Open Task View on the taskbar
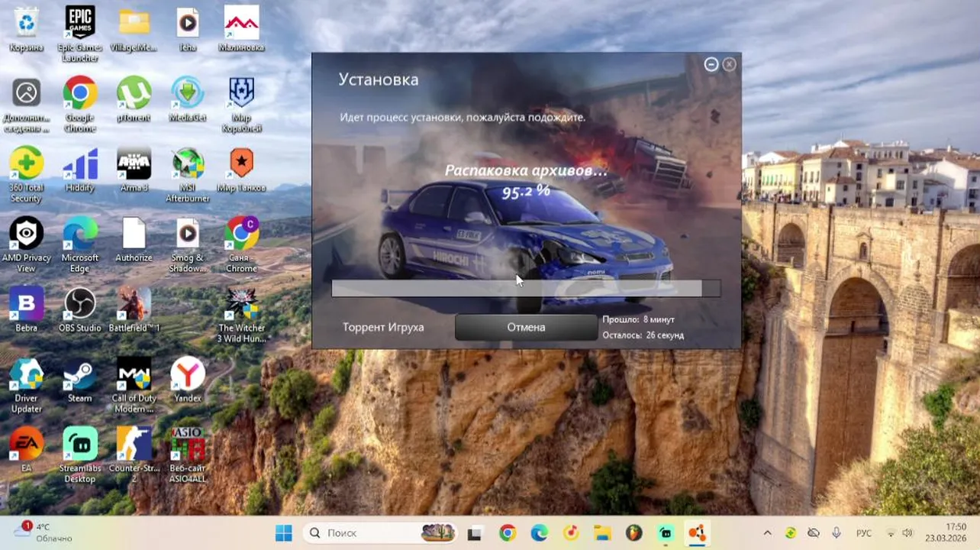 point(475,532)
